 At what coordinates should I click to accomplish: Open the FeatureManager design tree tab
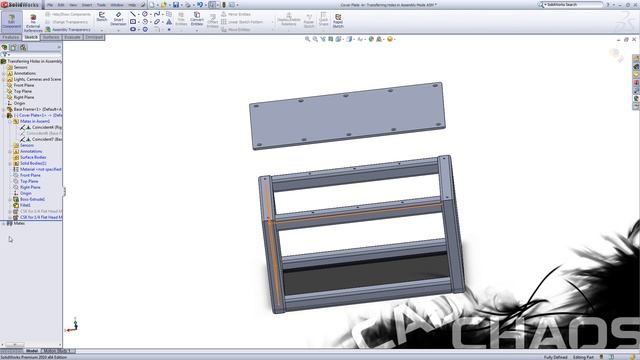click(4, 47)
